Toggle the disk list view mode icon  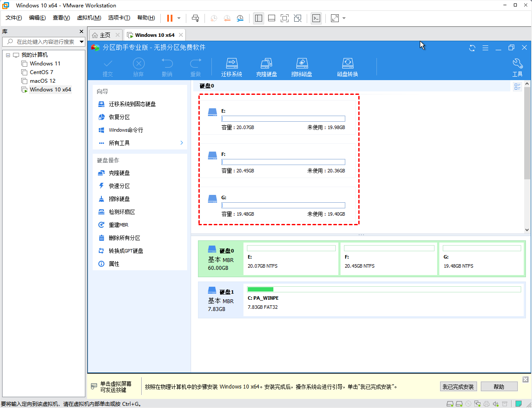tap(517, 87)
